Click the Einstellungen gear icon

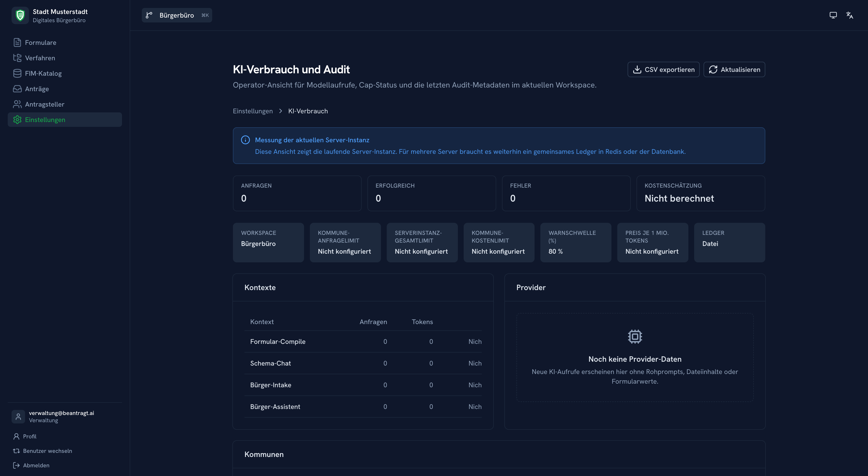point(17,120)
